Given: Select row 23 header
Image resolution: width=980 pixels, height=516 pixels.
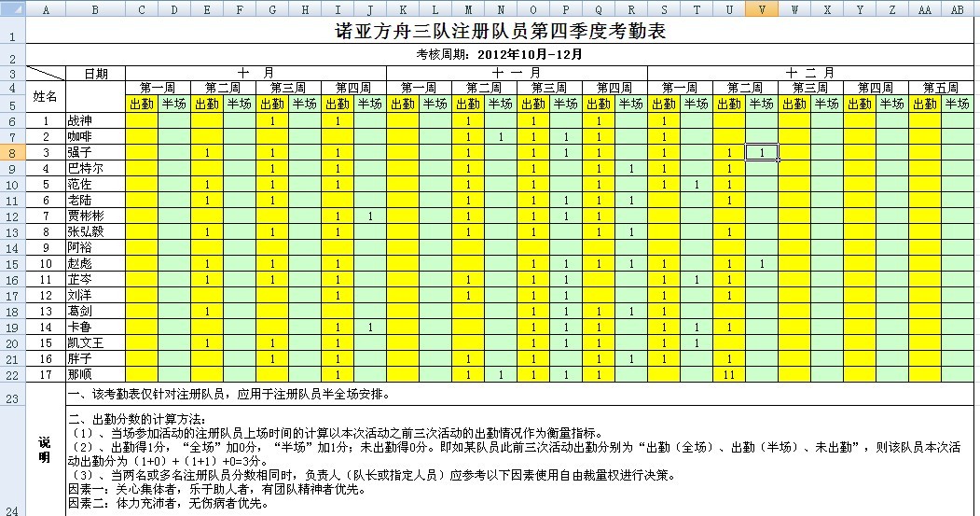Looking at the screenshot, I should tap(12, 394).
